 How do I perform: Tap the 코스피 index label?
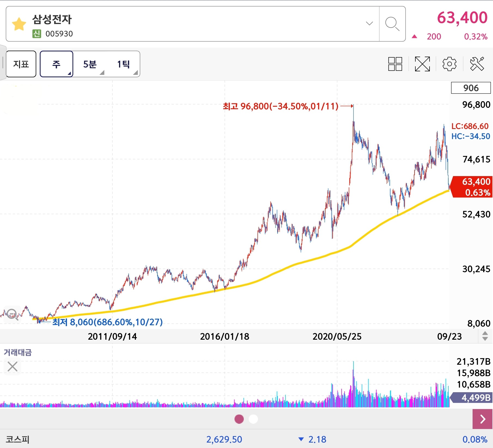pos(17,439)
